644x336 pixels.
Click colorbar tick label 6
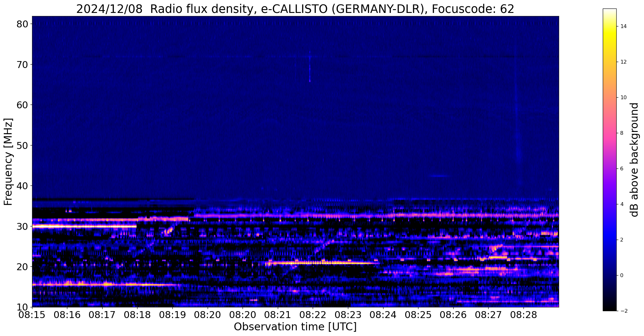pyautogui.click(x=621, y=169)
